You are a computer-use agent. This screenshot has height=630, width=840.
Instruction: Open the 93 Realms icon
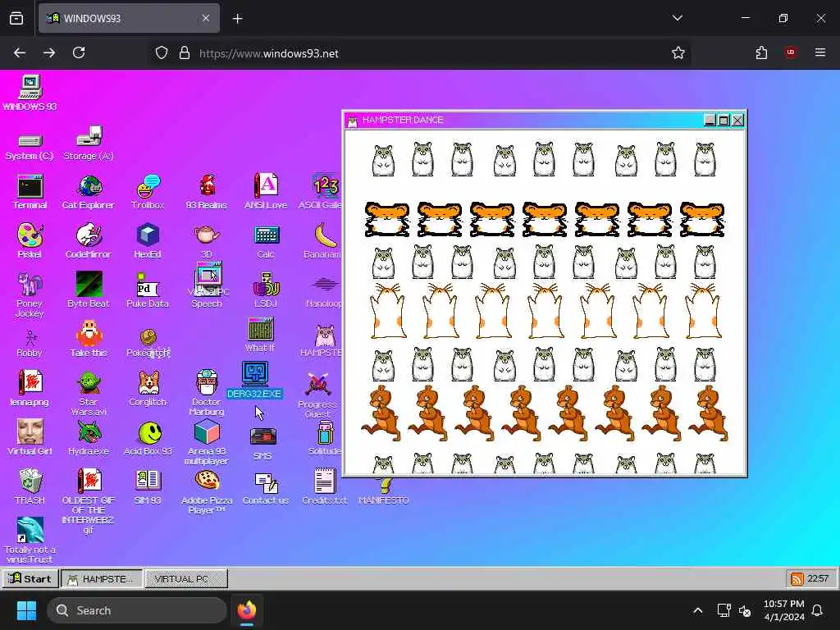coord(207,192)
